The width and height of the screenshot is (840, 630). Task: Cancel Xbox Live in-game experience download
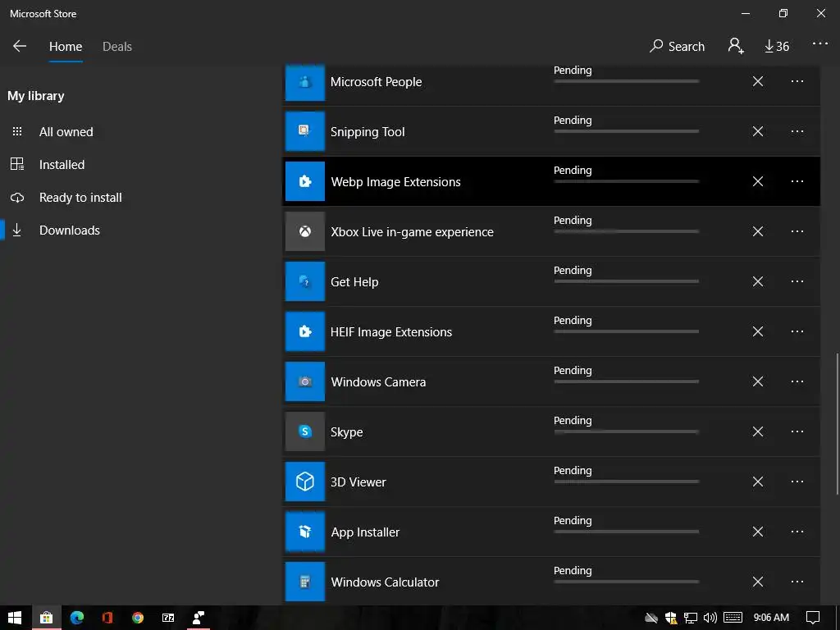(757, 231)
